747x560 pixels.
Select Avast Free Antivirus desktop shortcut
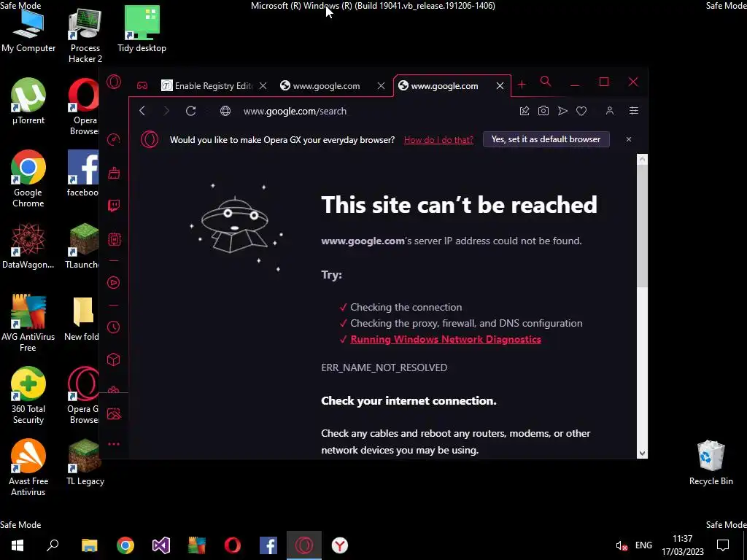pos(28,467)
